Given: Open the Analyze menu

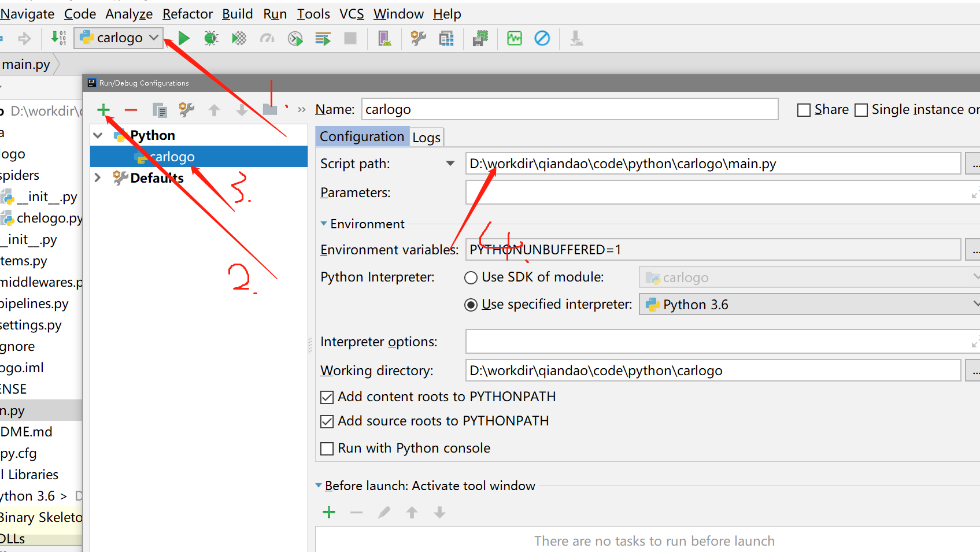Looking at the screenshot, I should (129, 14).
